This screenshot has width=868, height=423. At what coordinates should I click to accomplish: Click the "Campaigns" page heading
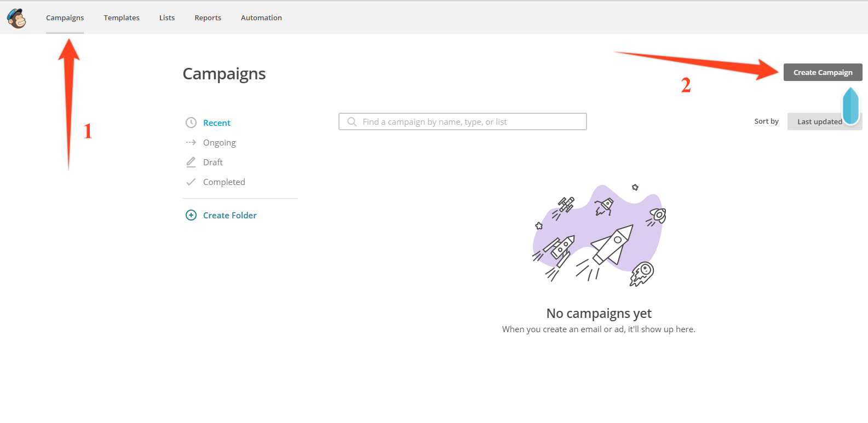224,74
